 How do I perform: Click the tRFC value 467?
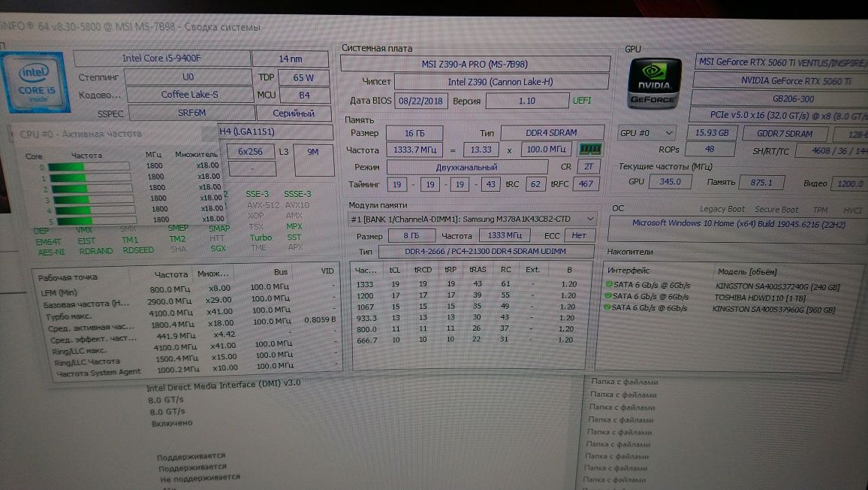tap(586, 184)
